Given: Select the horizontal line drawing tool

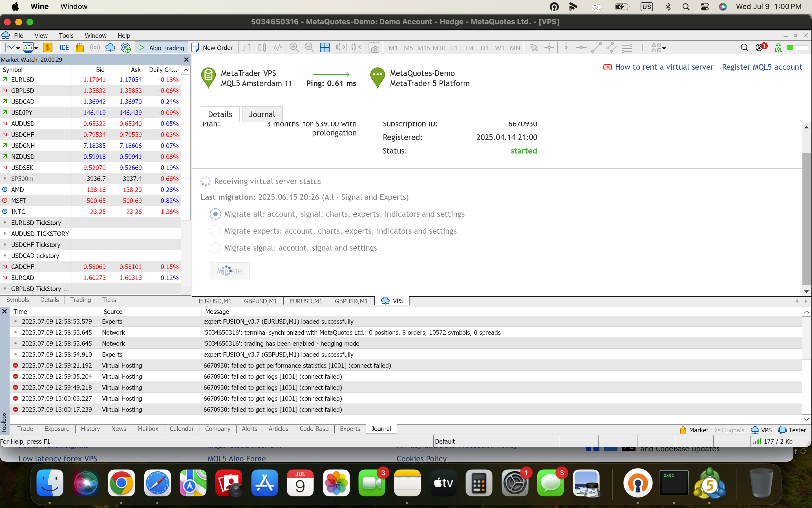Looking at the screenshot, I should (x=581, y=48).
